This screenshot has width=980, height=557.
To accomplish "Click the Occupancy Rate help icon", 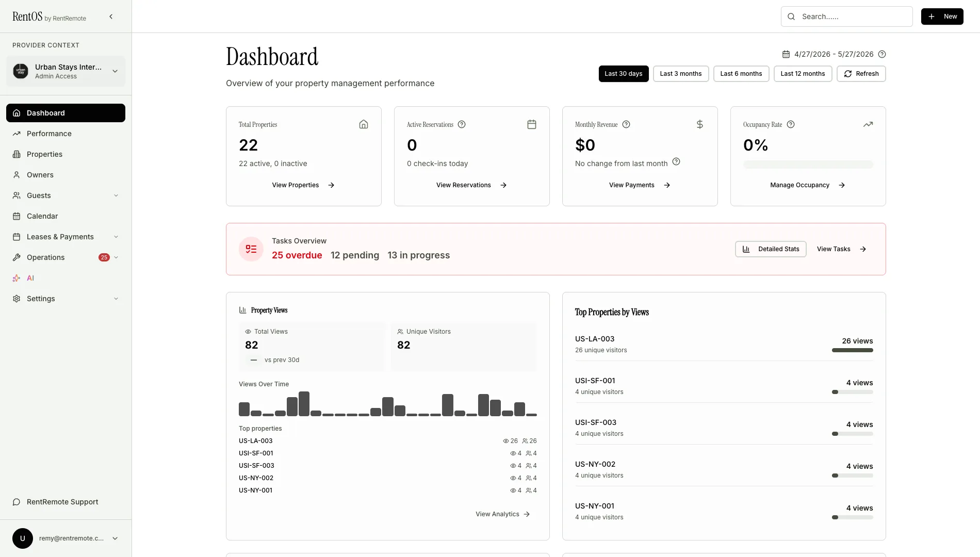I will click(791, 124).
